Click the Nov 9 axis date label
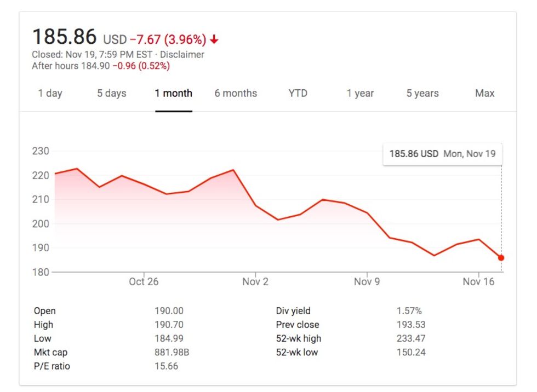 point(367,281)
